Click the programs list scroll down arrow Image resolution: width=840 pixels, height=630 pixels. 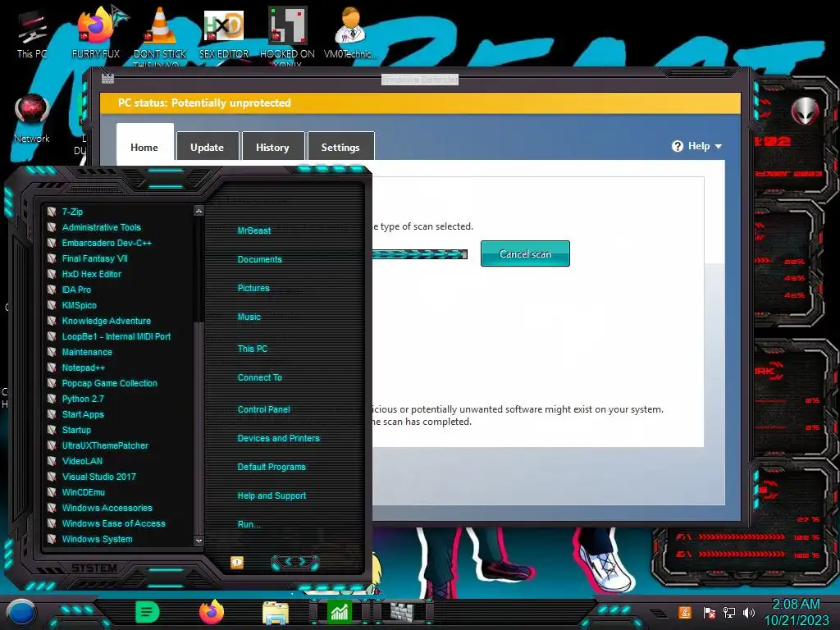[x=199, y=541]
